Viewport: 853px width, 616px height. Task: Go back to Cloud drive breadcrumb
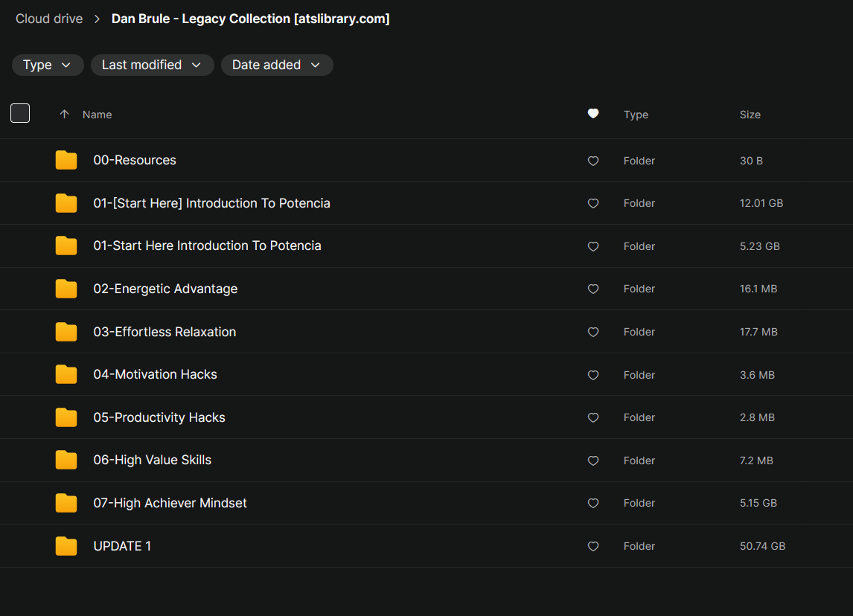click(x=49, y=19)
